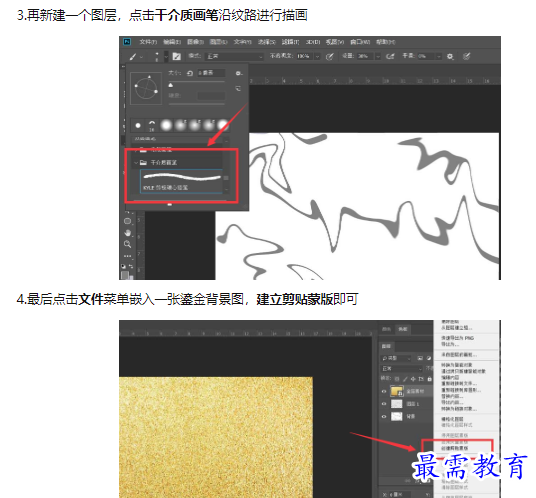The width and height of the screenshot is (536, 498).
Task: Open brush picker gear settings icon
Action: coord(238,73)
